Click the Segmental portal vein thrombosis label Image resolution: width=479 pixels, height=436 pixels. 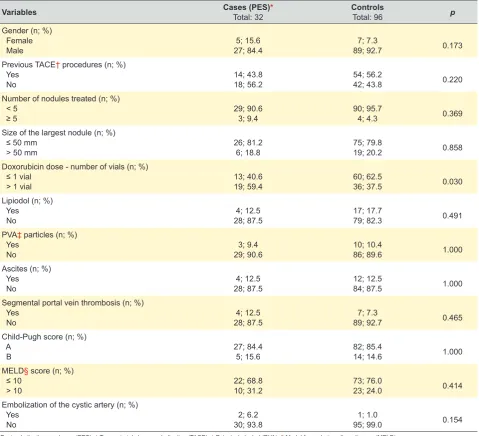click(x=73, y=303)
